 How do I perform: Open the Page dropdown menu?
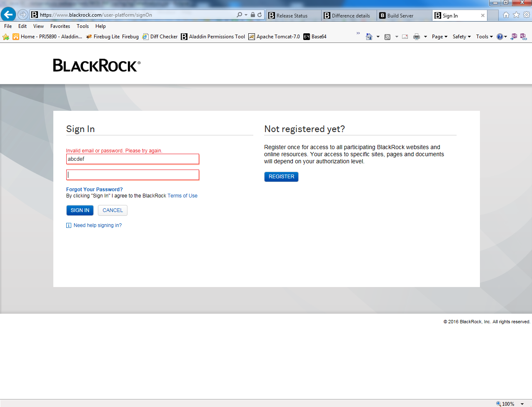[x=440, y=37]
